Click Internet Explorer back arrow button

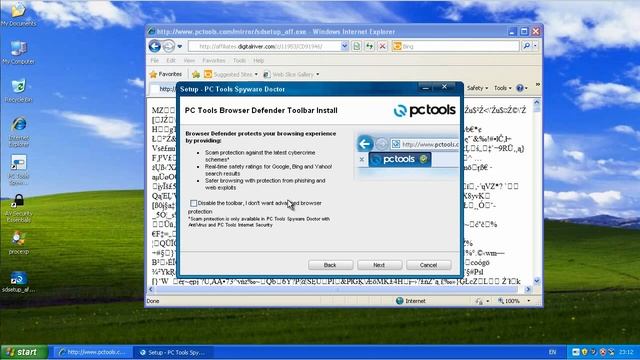155,46
